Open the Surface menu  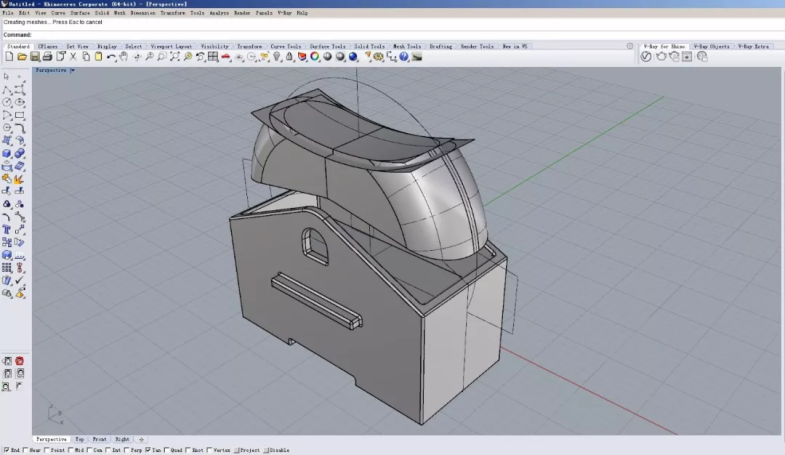pyautogui.click(x=80, y=13)
